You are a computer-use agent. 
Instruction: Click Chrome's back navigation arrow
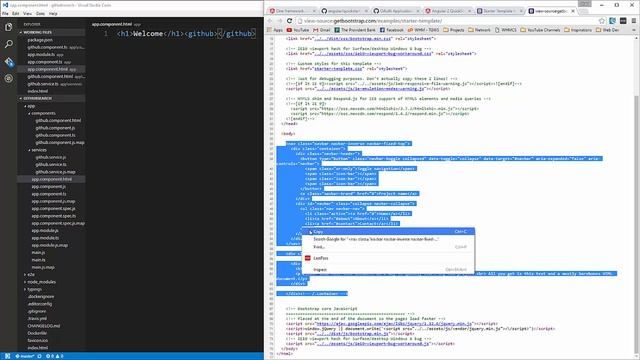click(270, 21)
